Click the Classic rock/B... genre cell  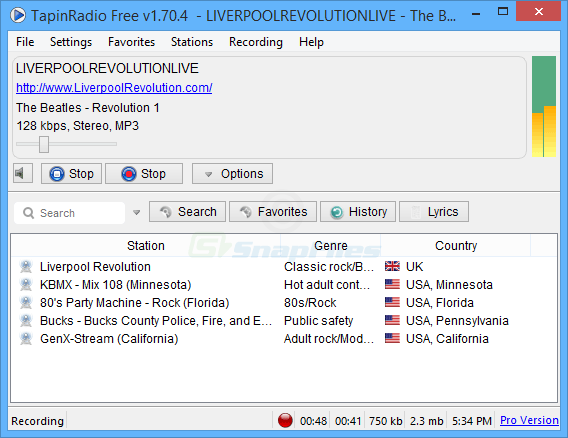pos(329,267)
